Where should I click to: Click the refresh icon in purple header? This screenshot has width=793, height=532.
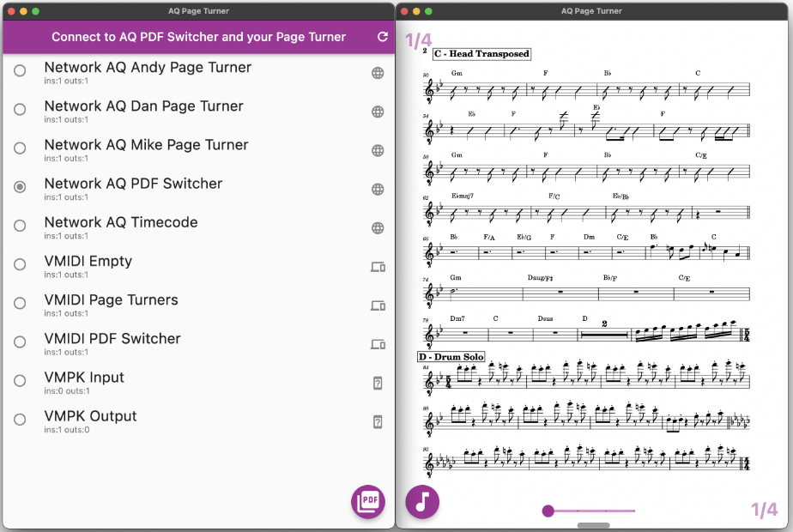[383, 36]
